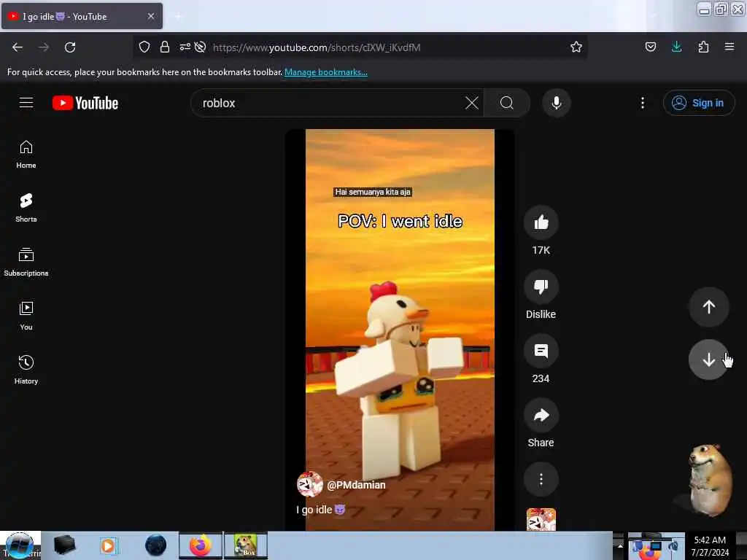The height and width of the screenshot is (560, 747).
Task: Open YouTube settings three-dot menu
Action: tap(642, 103)
